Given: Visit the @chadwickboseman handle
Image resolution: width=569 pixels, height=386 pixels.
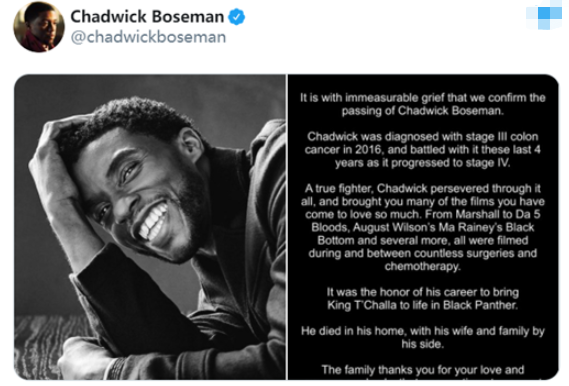Looking at the screenshot, I should point(148,37).
